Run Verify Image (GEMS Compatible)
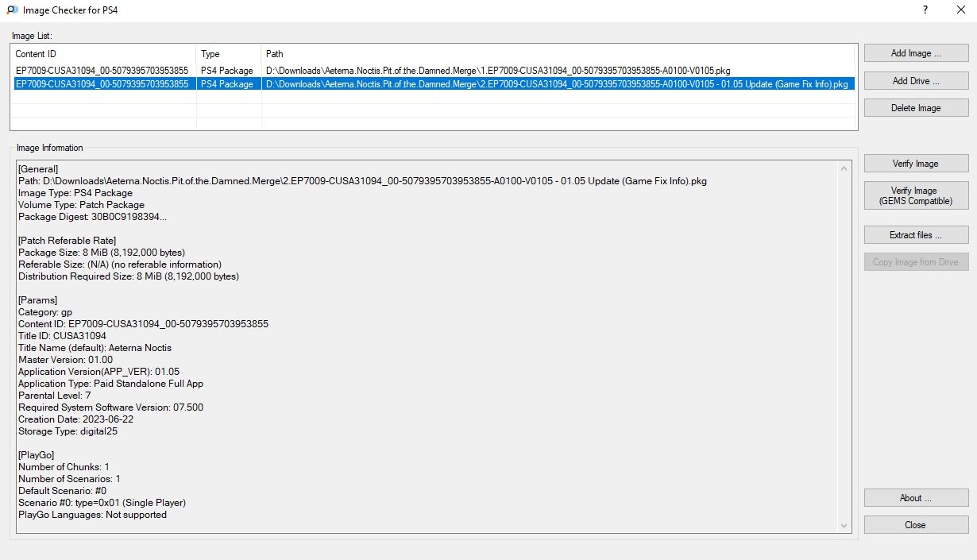 [x=916, y=195]
